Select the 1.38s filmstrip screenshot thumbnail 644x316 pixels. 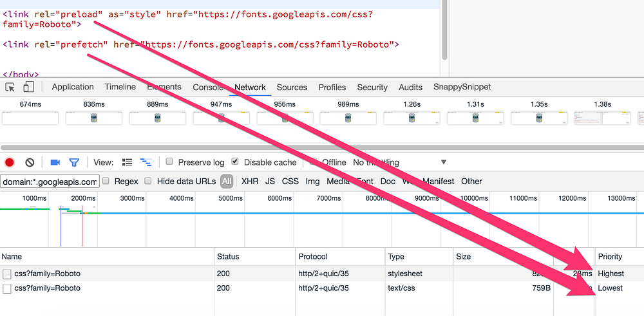(603, 118)
